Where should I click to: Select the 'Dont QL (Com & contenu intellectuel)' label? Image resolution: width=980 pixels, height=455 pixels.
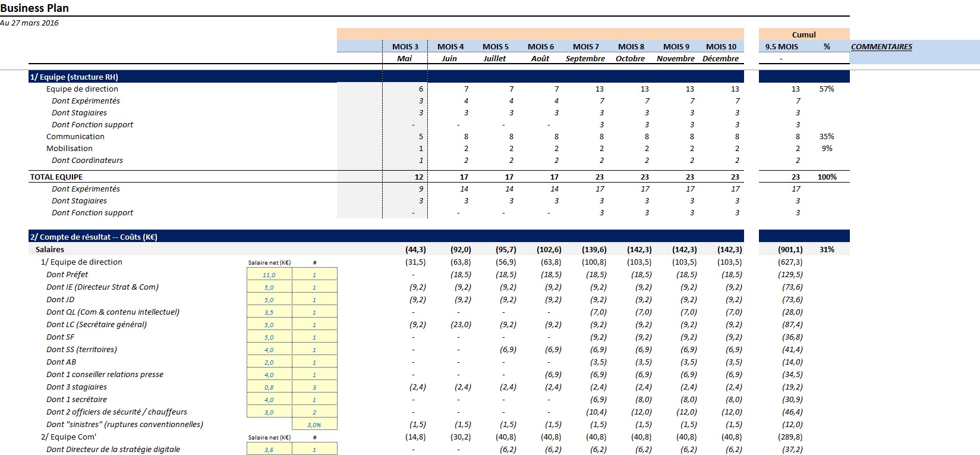pyautogui.click(x=112, y=312)
